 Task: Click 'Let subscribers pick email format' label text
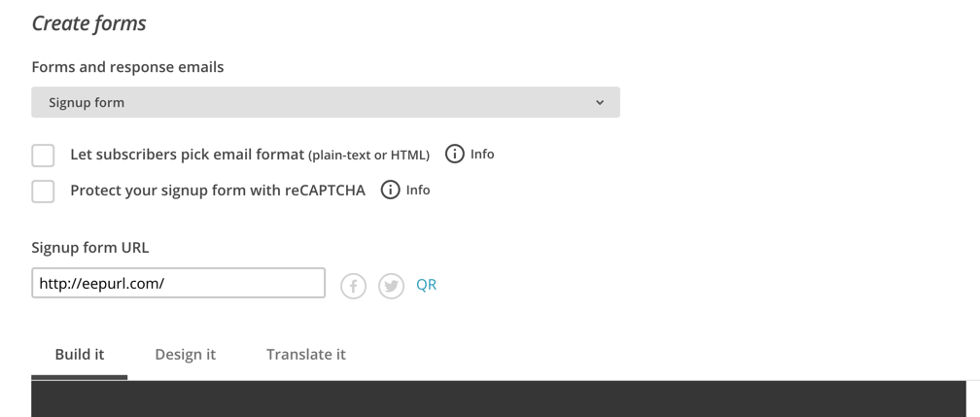click(x=187, y=155)
